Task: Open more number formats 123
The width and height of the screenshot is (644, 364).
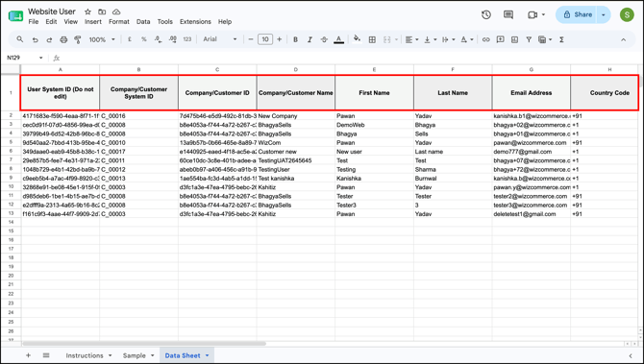Action: (187, 39)
